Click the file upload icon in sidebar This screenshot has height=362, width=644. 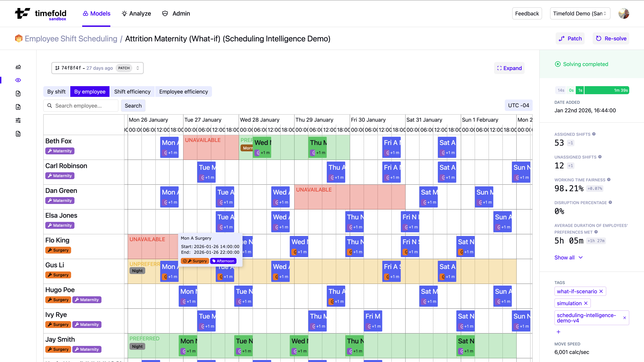point(18,94)
